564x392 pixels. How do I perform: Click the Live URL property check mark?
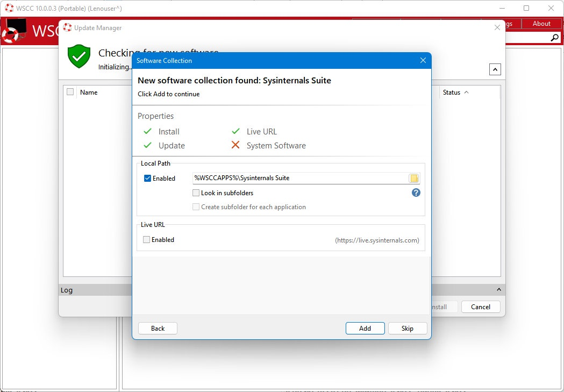(x=235, y=131)
